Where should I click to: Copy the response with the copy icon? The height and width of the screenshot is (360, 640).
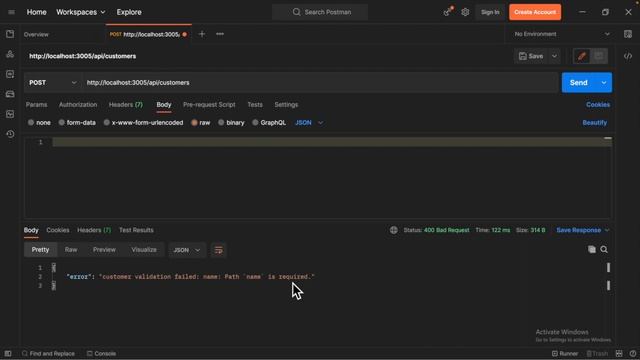[591, 249]
